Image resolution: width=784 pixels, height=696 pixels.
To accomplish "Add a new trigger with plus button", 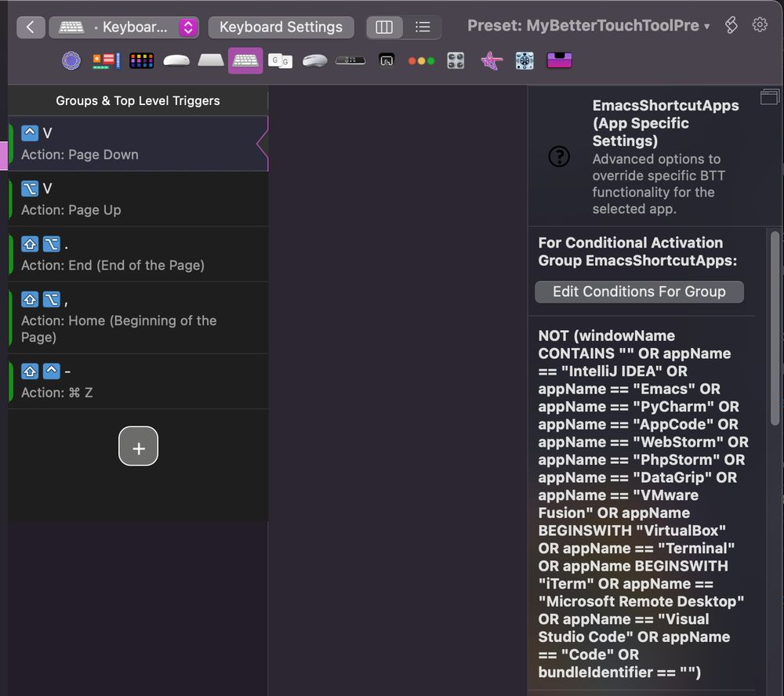I will (x=139, y=447).
